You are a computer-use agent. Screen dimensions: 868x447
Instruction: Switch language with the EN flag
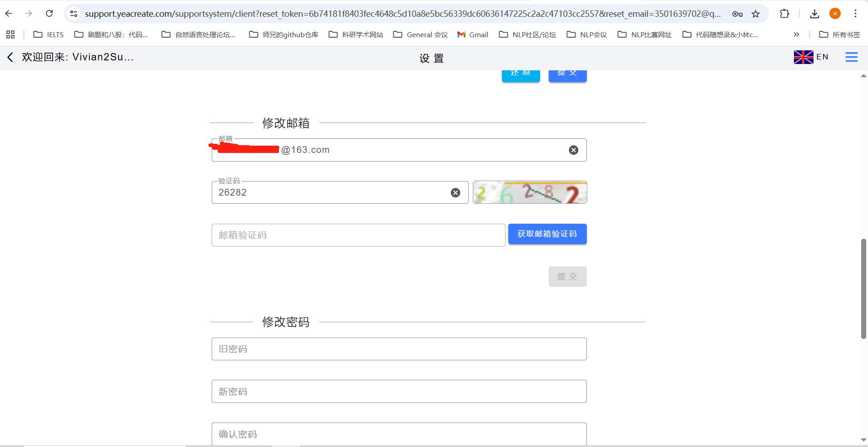tap(811, 57)
